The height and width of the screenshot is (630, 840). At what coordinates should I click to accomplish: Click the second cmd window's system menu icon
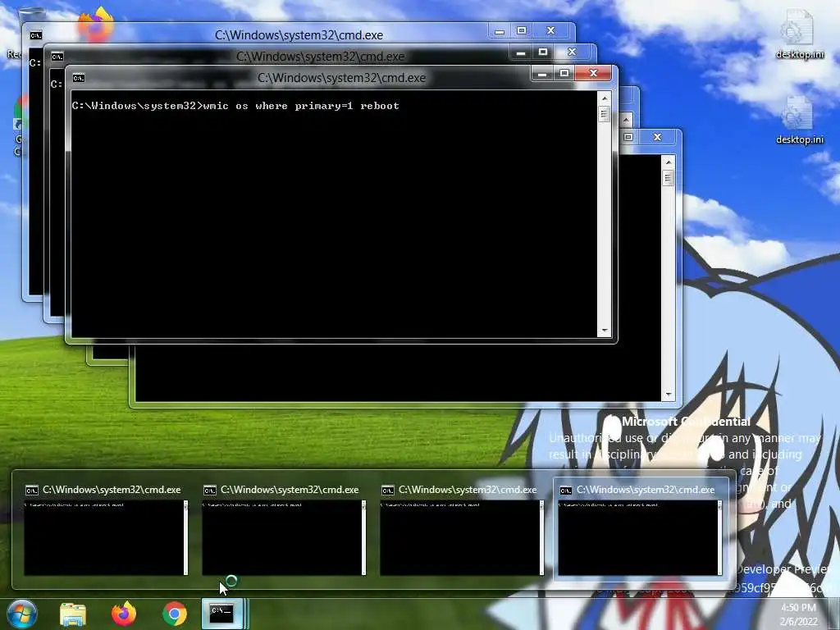[x=57, y=57]
